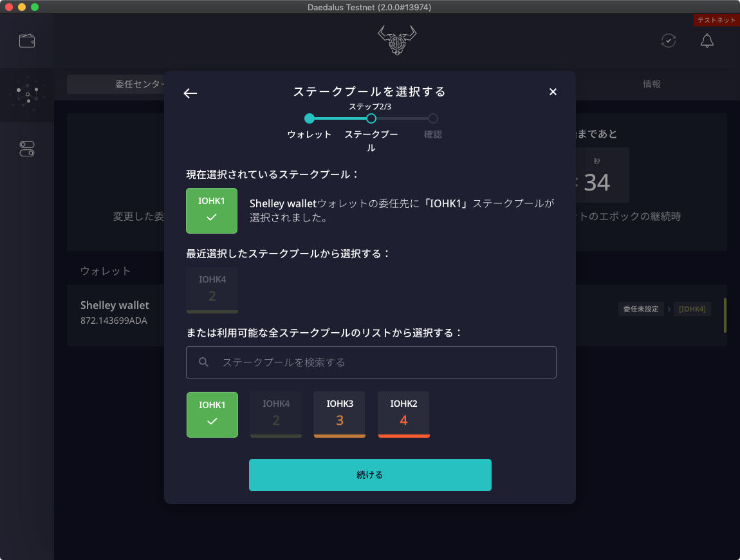Click the 確認 step circle

coord(433,118)
